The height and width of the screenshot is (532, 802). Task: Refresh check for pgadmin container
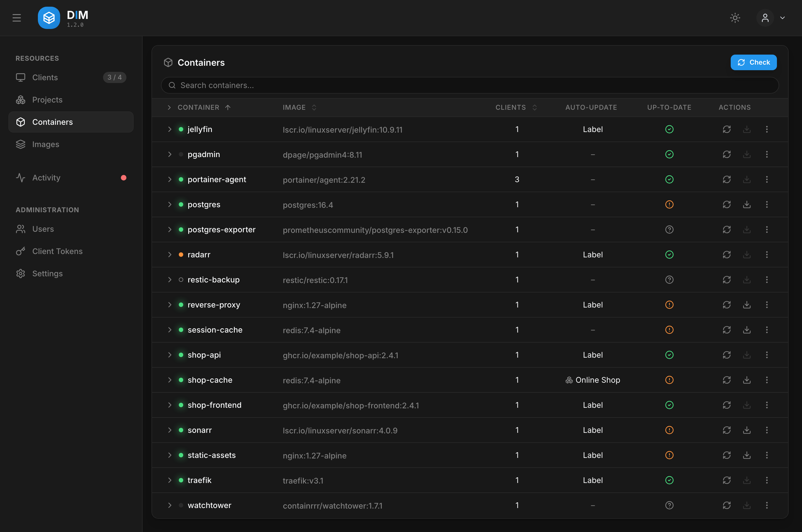(x=726, y=154)
